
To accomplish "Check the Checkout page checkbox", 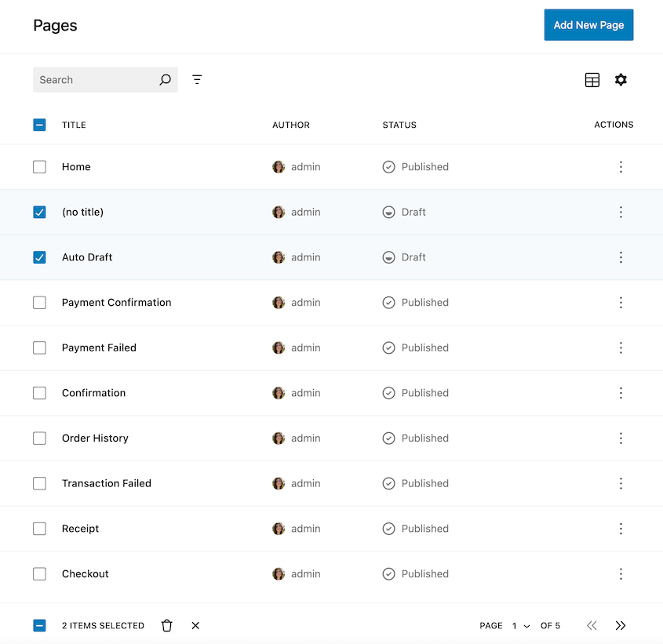I will [x=39, y=574].
